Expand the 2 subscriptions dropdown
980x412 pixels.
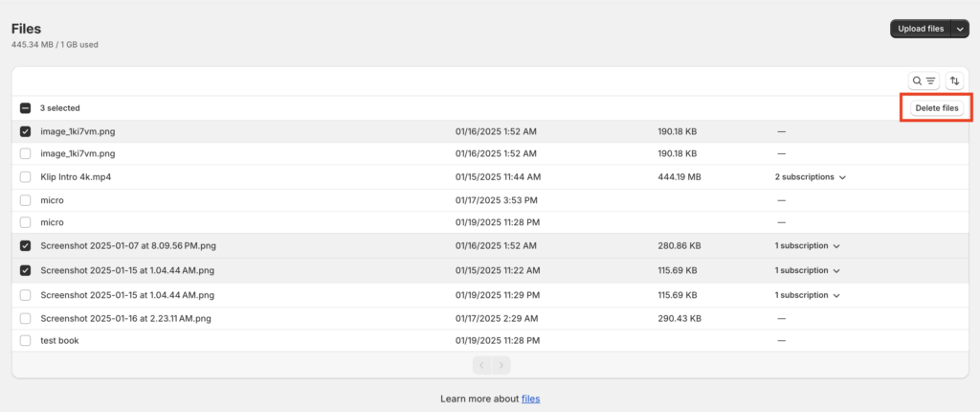pyautogui.click(x=810, y=177)
